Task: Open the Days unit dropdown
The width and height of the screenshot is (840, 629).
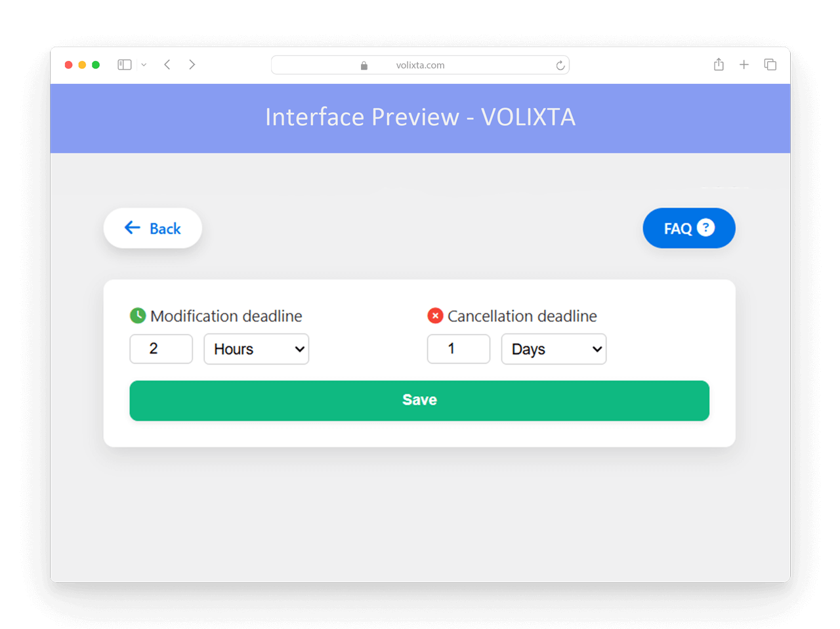Action: [x=554, y=349]
